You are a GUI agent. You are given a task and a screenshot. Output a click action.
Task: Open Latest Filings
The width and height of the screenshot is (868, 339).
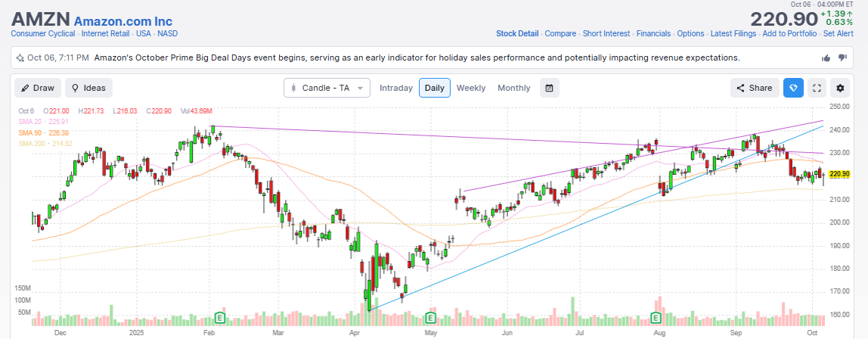click(x=733, y=33)
